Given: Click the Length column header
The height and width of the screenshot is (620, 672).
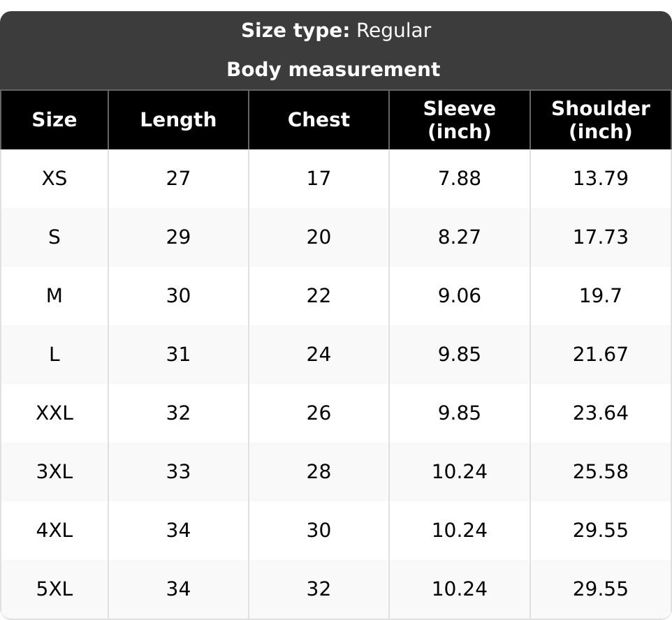Looking at the screenshot, I should (178, 119).
